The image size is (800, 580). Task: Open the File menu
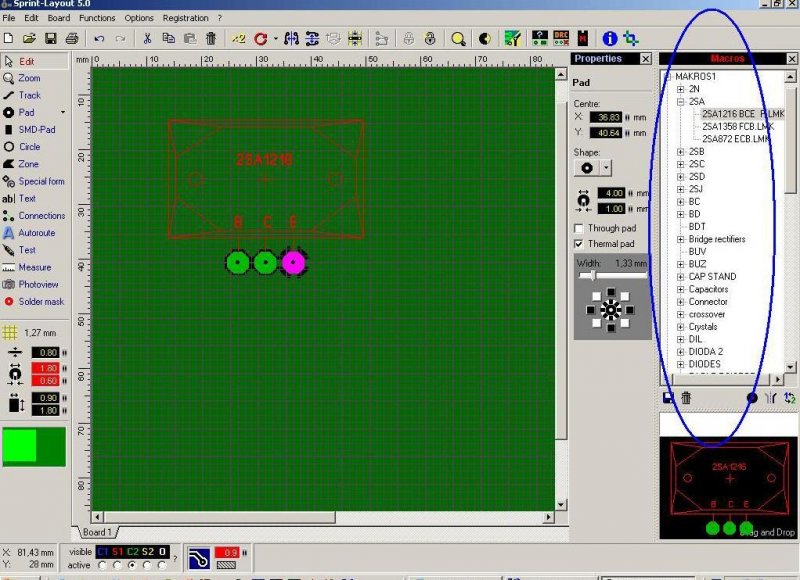(x=9, y=18)
